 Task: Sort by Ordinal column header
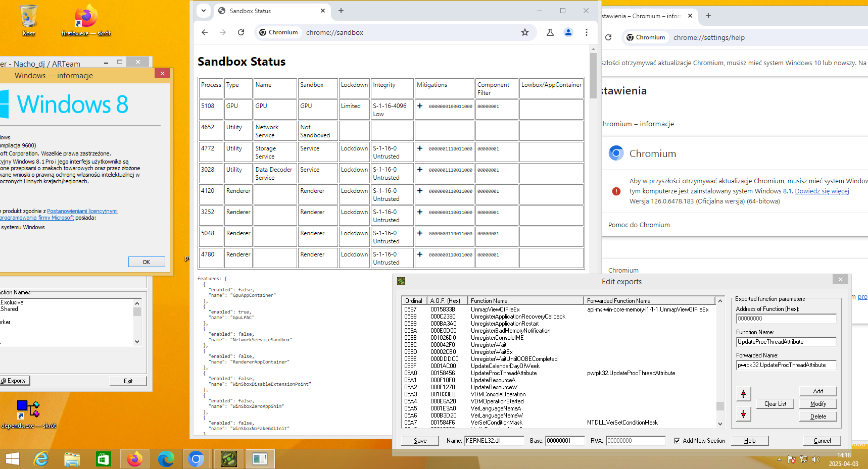(x=414, y=300)
